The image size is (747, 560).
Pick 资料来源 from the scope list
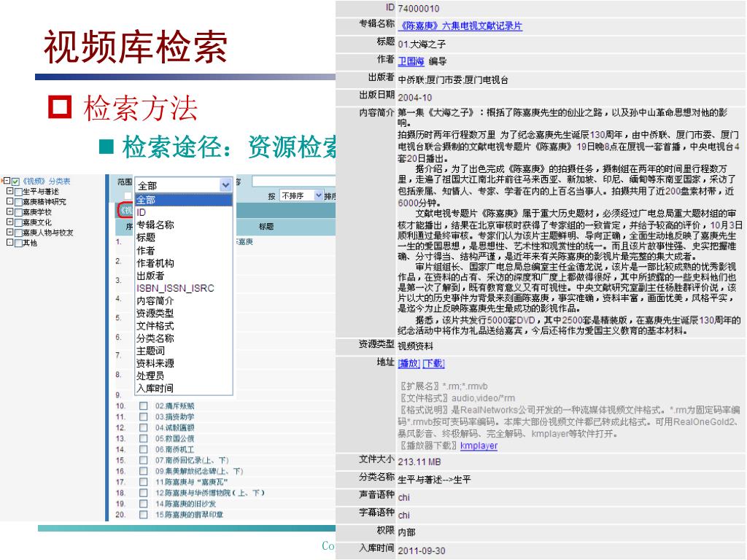pyautogui.click(x=184, y=363)
